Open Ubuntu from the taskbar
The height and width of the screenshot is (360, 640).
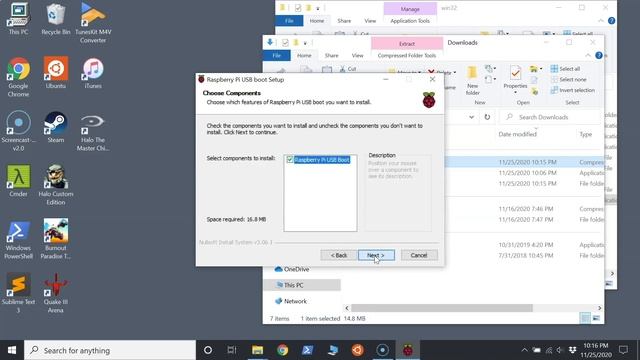(358, 350)
